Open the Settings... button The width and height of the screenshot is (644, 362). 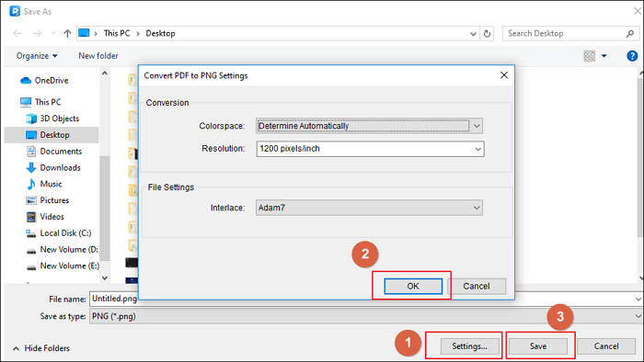tap(469, 346)
